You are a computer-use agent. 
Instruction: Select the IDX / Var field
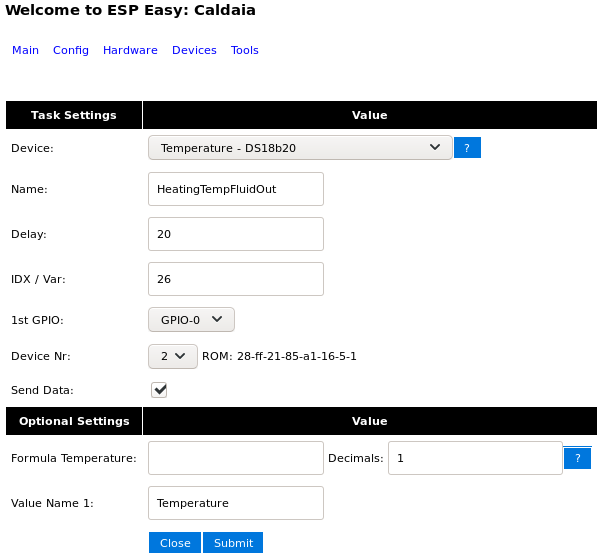[236, 279]
